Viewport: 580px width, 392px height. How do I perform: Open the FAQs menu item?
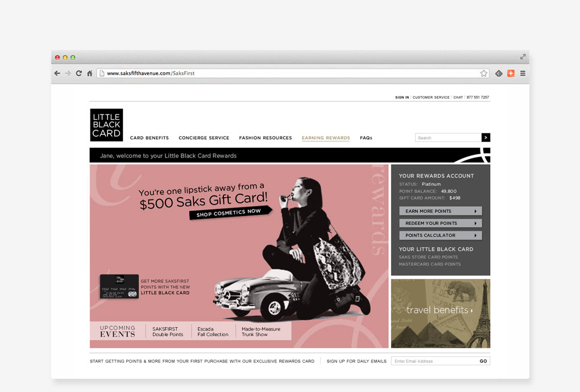point(366,138)
